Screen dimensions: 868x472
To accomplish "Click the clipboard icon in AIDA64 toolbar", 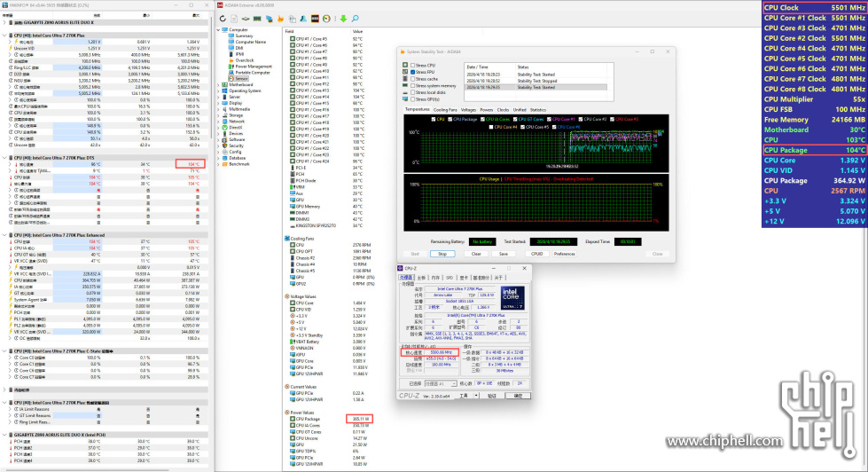I will point(293,19).
